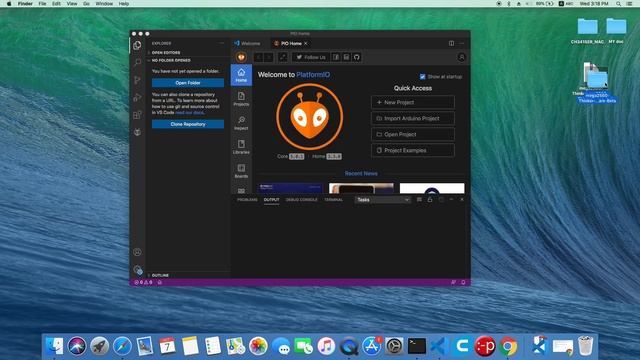
Task: Click the expand fullscreen icon in PIO toolbar
Action: [283, 57]
